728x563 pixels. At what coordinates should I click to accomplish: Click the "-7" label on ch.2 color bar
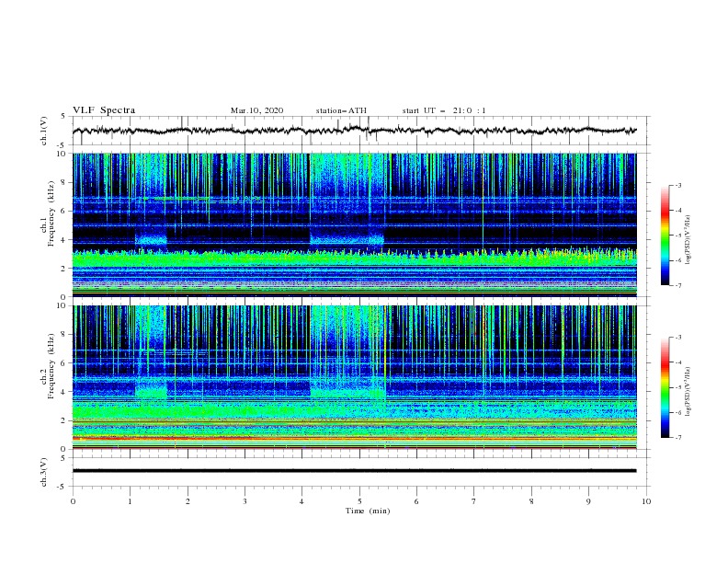(x=677, y=438)
